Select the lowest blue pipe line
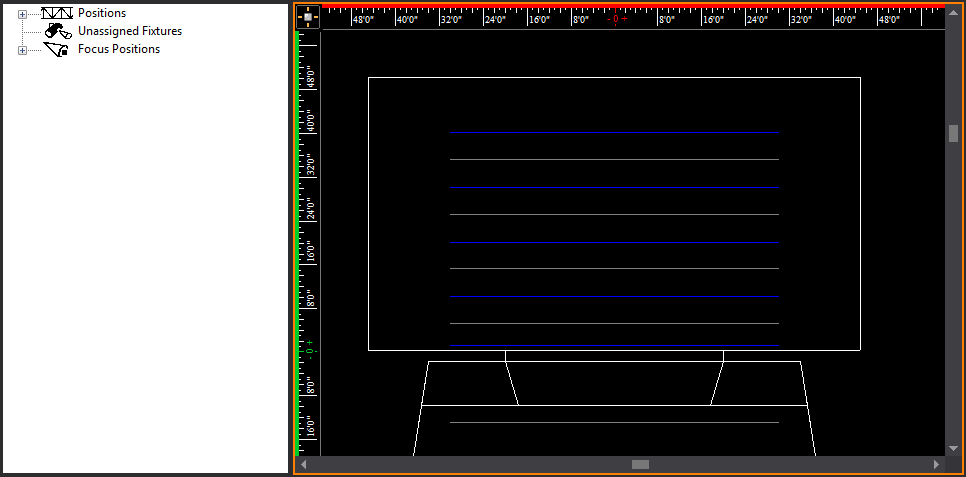The width and height of the screenshot is (966, 477). [613, 296]
